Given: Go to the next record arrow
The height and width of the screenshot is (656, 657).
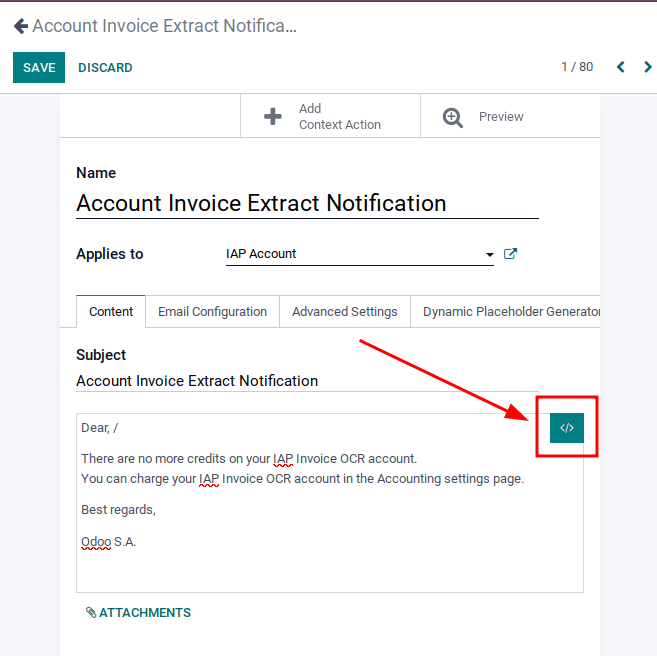Looking at the screenshot, I should [648, 67].
